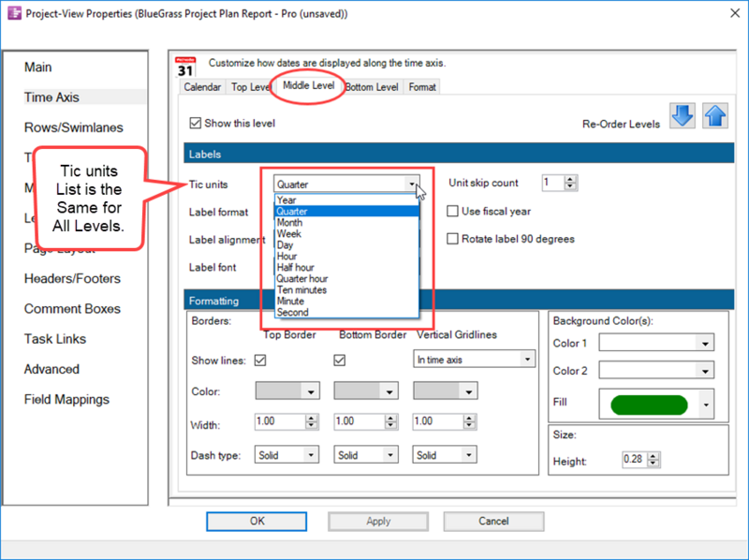
Task: Open the Color 2 background dropdown
Action: [x=705, y=370]
